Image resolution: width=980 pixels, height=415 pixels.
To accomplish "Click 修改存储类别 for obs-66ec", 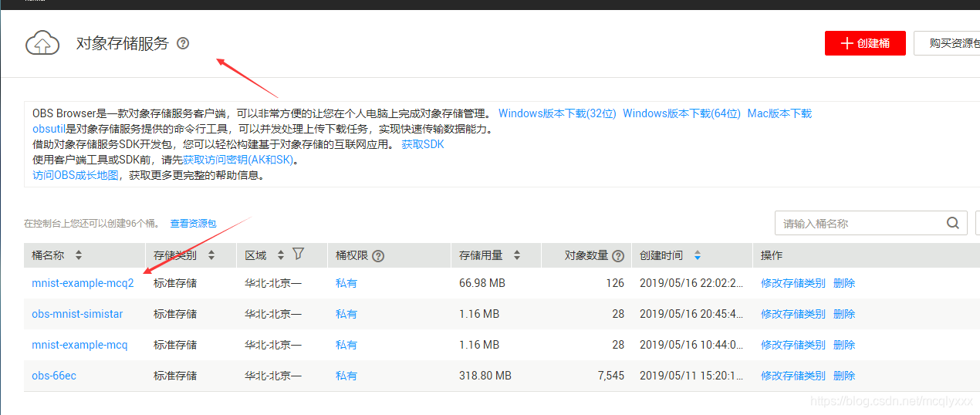I will tap(793, 376).
